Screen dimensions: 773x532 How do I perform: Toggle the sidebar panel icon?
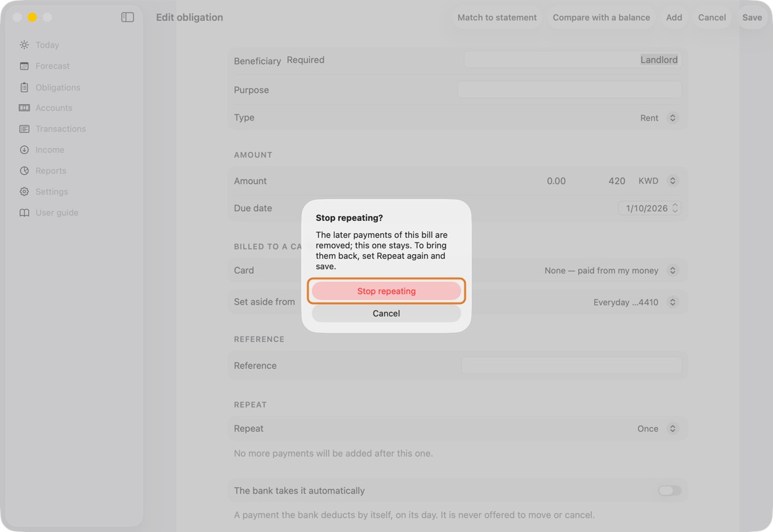pos(128,17)
